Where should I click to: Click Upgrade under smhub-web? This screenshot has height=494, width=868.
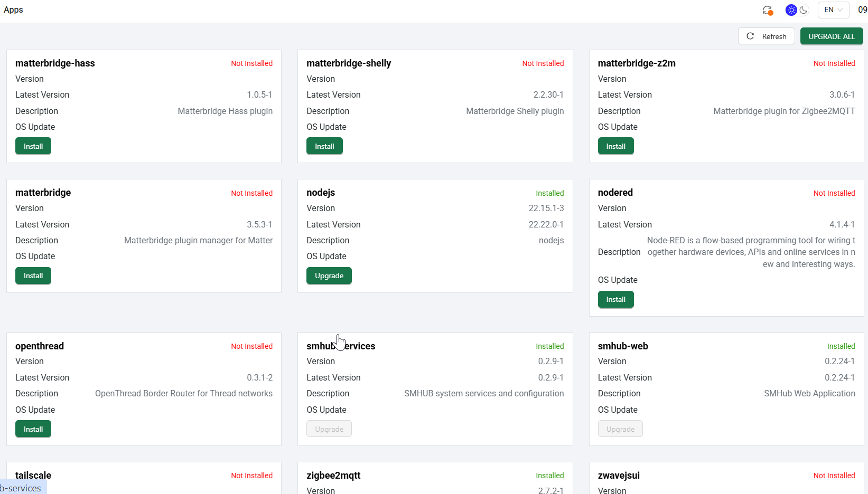[620, 429]
